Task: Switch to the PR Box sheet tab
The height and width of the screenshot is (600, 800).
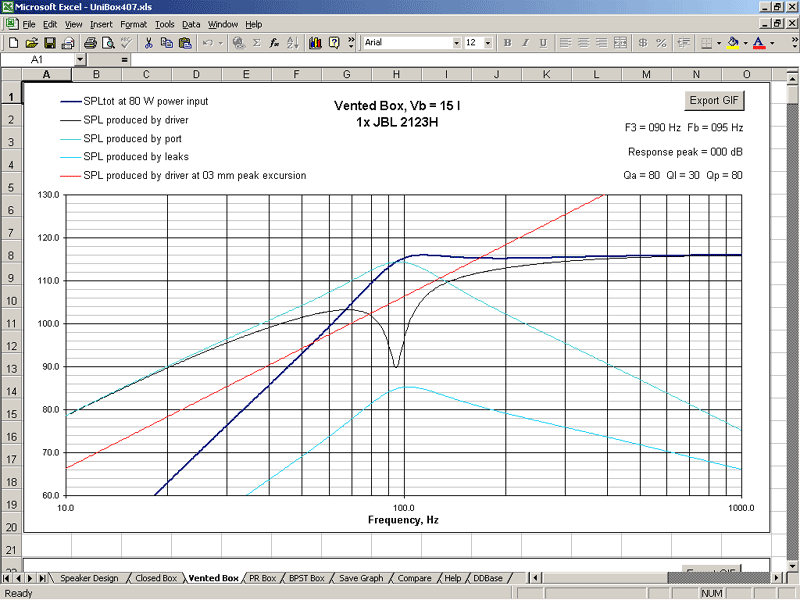Action: 262,578
